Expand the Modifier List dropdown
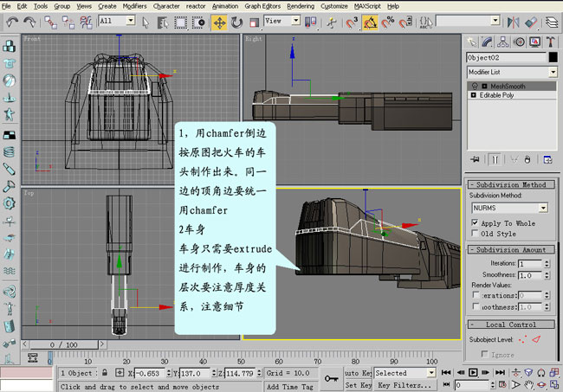The image size is (563, 392). pyautogui.click(x=553, y=72)
